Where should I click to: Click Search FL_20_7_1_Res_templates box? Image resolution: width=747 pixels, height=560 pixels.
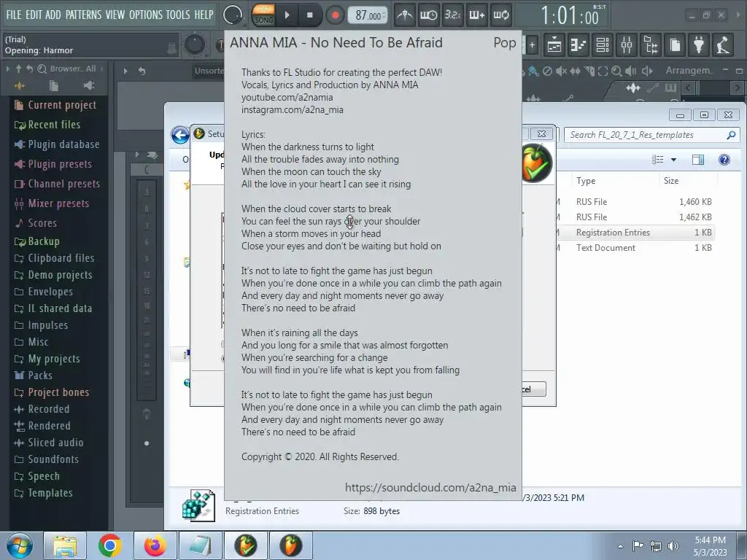pyautogui.click(x=651, y=135)
